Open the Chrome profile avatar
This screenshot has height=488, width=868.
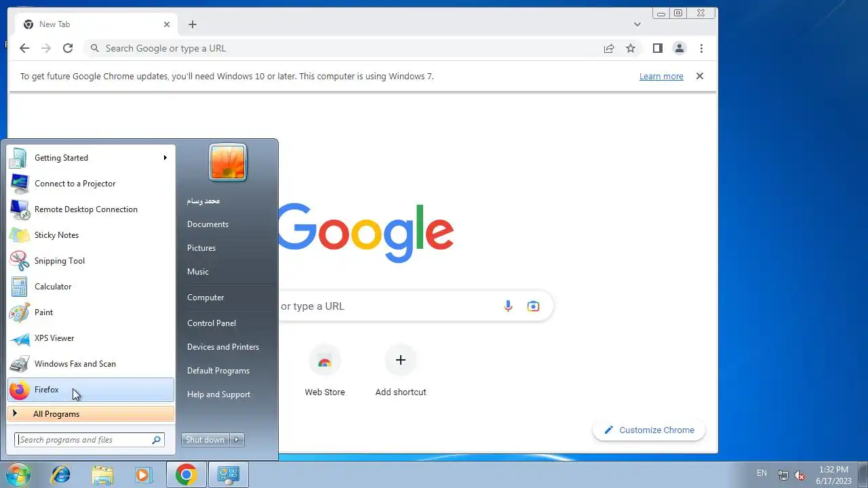(679, 48)
